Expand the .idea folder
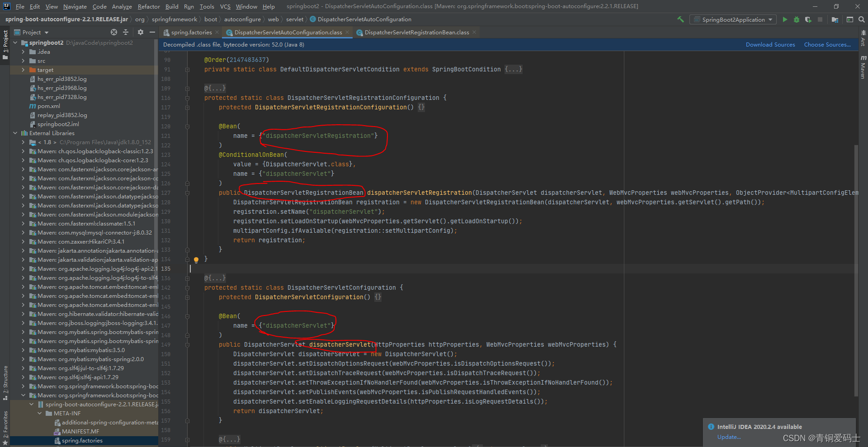This screenshot has height=447, width=868. (23, 52)
